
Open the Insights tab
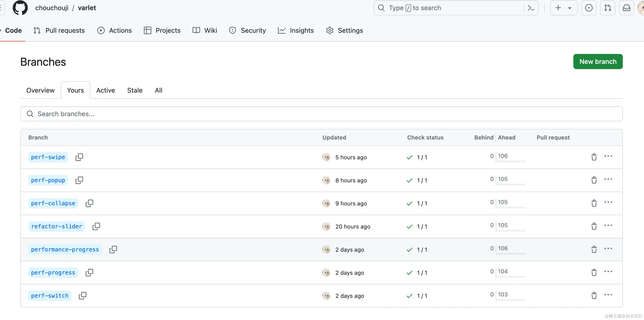[296, 31]
